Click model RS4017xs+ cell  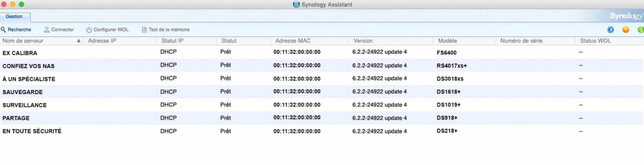452,66
